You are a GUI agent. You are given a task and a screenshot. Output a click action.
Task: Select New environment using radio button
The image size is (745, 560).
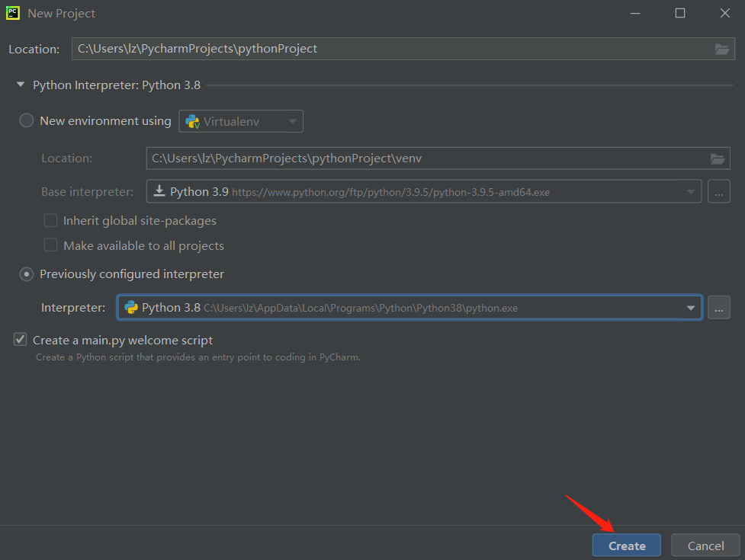27,120
